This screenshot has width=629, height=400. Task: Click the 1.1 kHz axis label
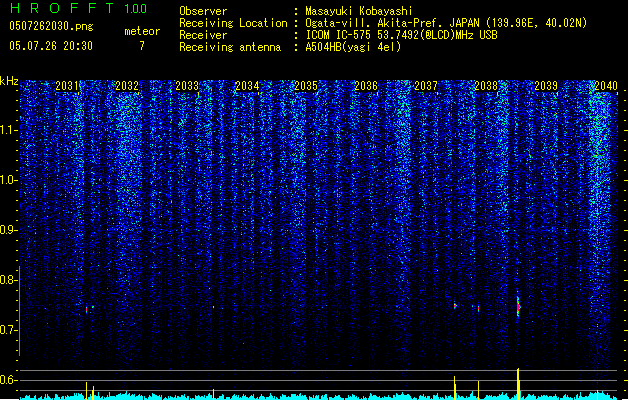[x=9, y=130]
